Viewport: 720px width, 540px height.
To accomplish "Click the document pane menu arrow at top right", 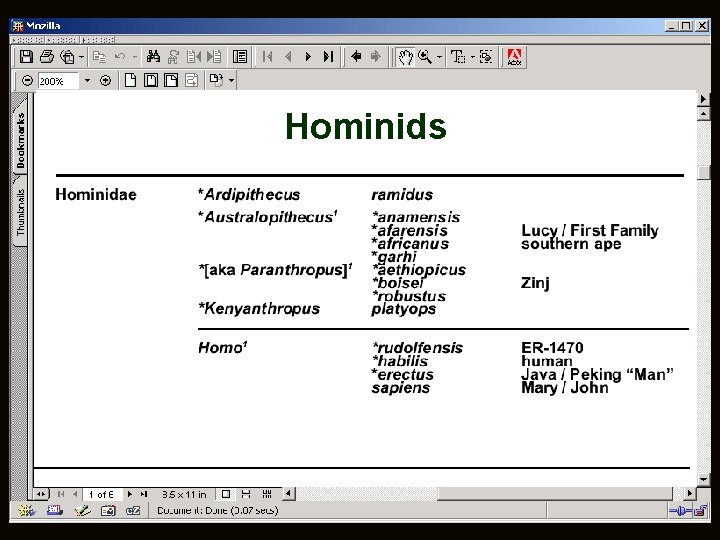I will [703, 99].
